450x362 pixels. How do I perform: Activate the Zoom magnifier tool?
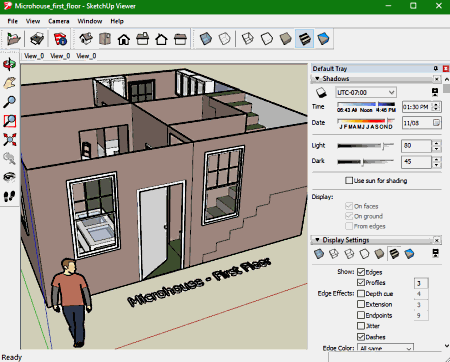pyautogui.click(x=9, y=102)
